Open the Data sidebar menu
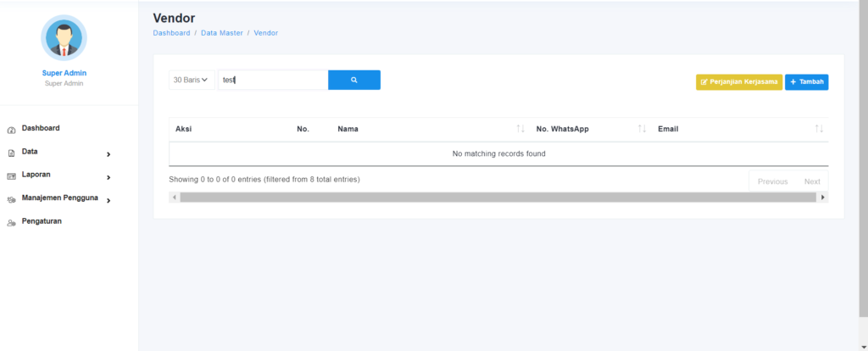868x351 pixels. click(30, 151)
